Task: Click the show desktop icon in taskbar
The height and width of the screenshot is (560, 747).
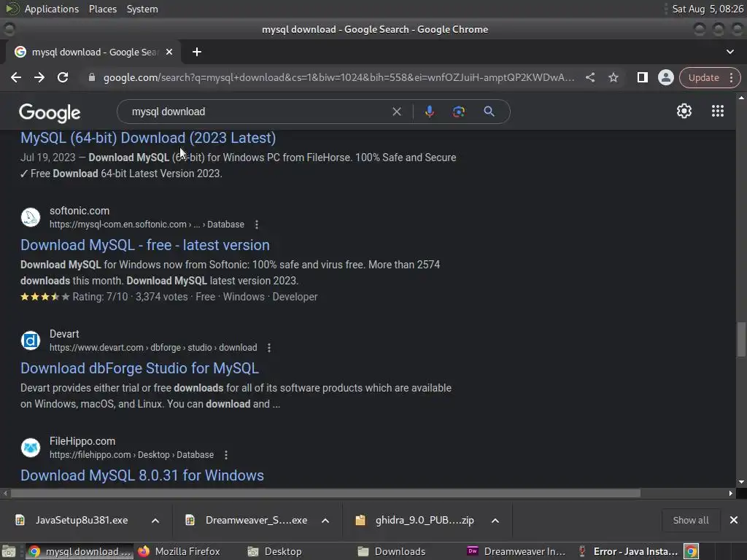Action: [9, 551]
